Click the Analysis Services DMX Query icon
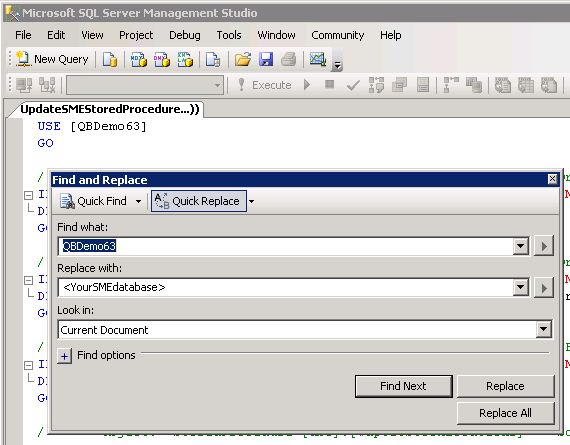Viewport: 570px width, 445px height. click(162, 59)
